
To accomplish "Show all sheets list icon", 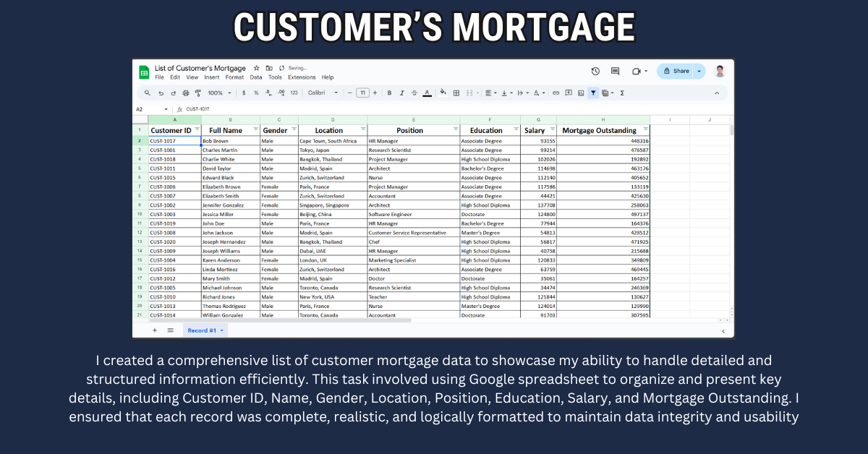I will pos(171,330).
